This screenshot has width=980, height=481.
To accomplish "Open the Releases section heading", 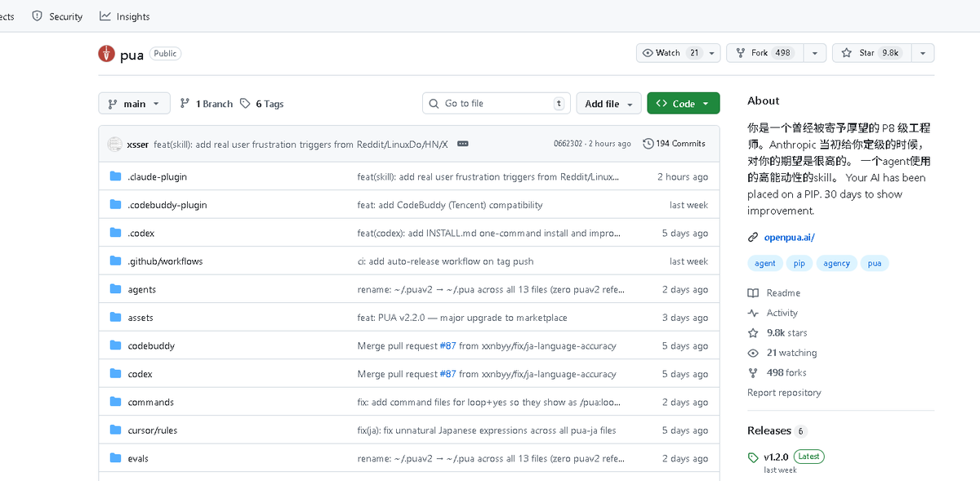I will (769, 430).
